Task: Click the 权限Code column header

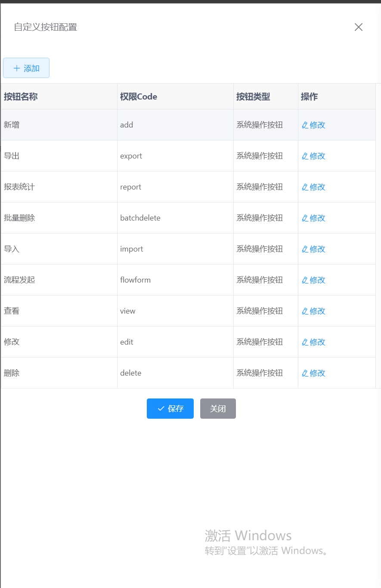Action: click(139, 96)
